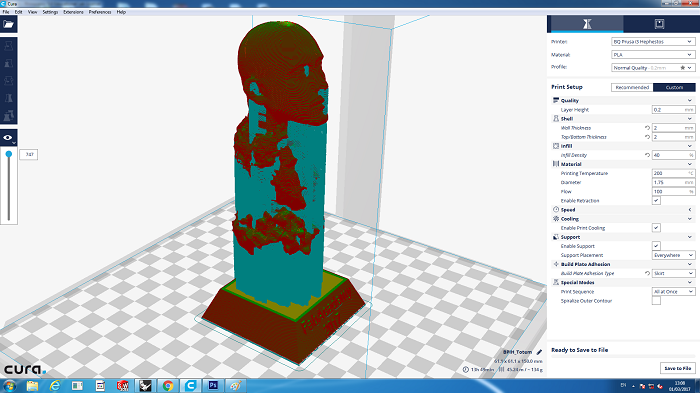This screenshot has height=393, width=700.
Task: Collapse the Quality section
Action: click(x=690, y=100)
